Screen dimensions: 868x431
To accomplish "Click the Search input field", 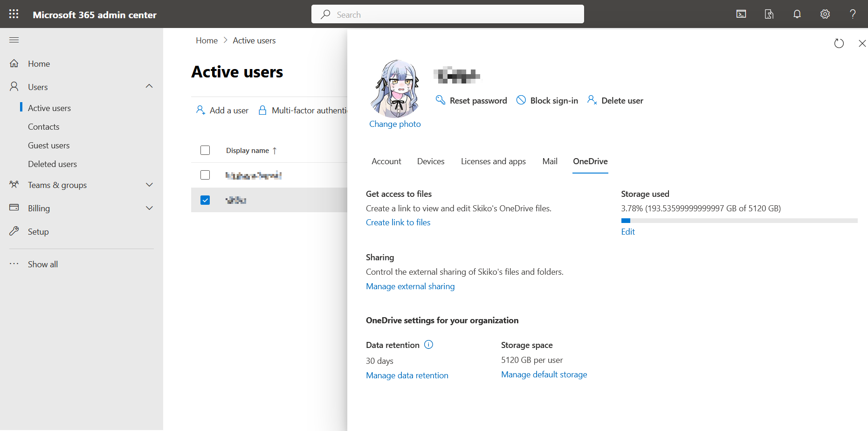I will pyautogui.click(x=448, y=14).
